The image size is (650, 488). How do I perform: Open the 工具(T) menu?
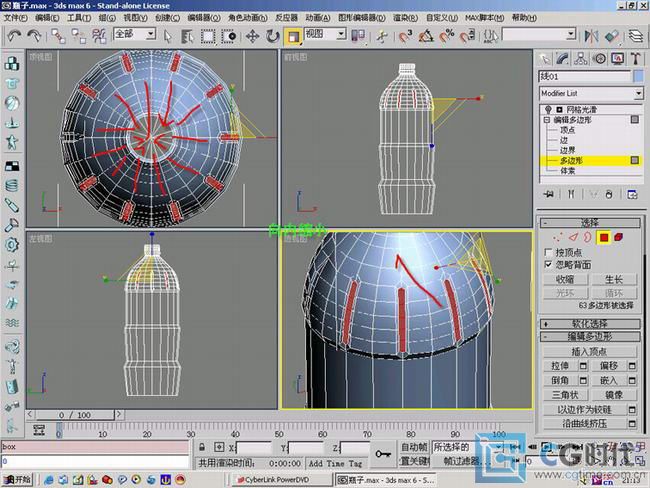click(79, 18)
